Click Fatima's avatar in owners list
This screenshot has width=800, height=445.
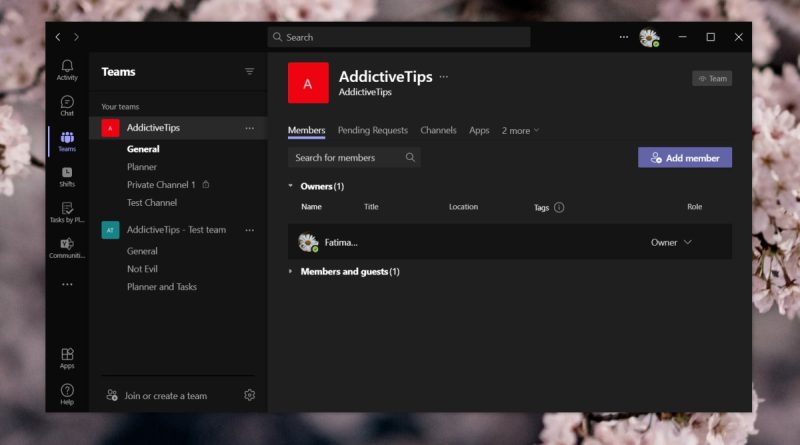point(308,242)
